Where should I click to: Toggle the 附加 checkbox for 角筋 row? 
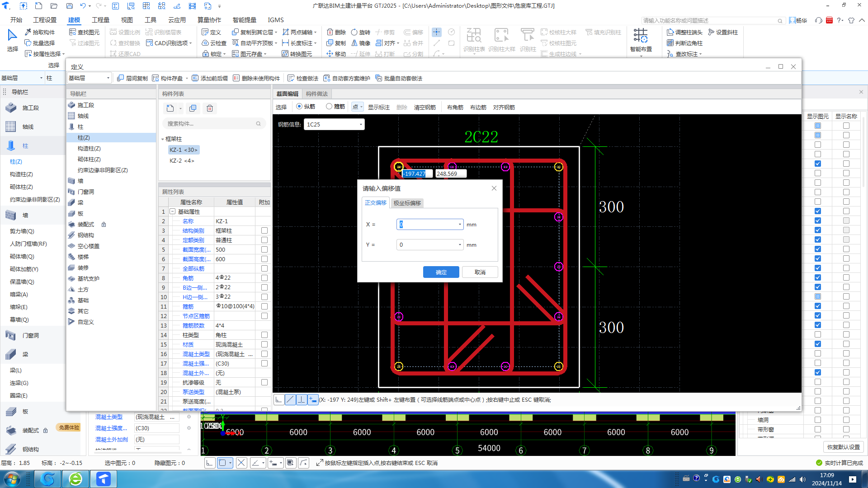264,278
